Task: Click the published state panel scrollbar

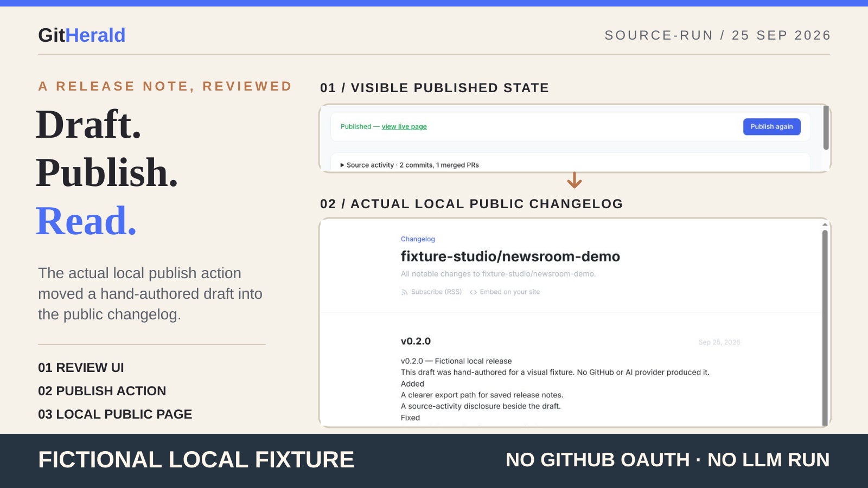Action: pos(826,128)
